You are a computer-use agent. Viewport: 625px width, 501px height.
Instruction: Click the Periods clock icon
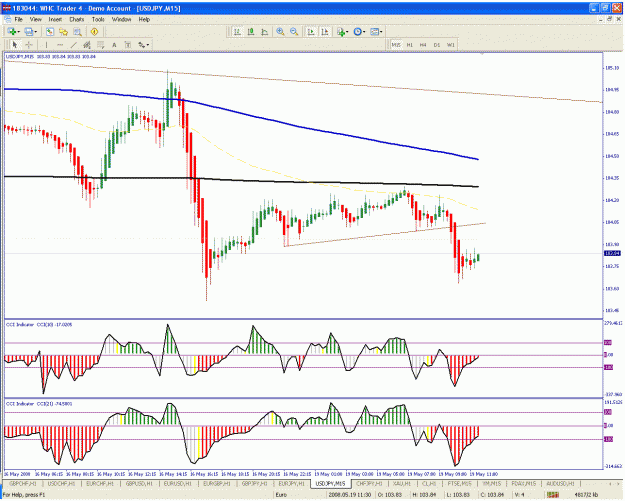[358, 31]
